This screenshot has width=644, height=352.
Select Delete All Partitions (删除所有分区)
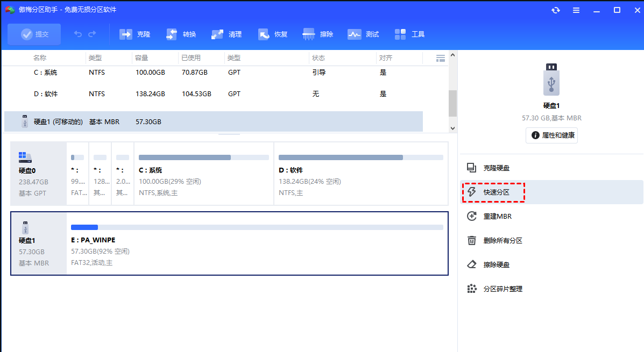pos(502,241)
